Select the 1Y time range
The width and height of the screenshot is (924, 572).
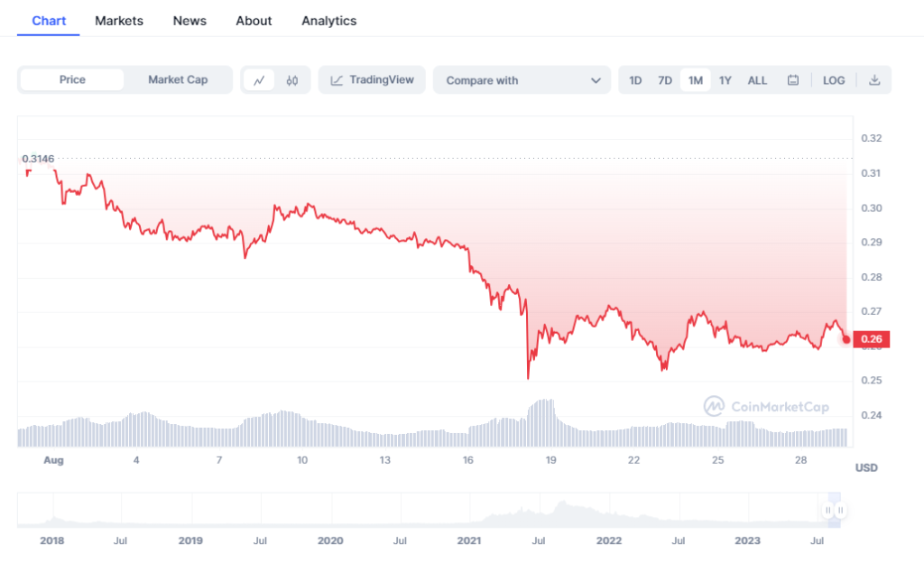tap(725, 80)
